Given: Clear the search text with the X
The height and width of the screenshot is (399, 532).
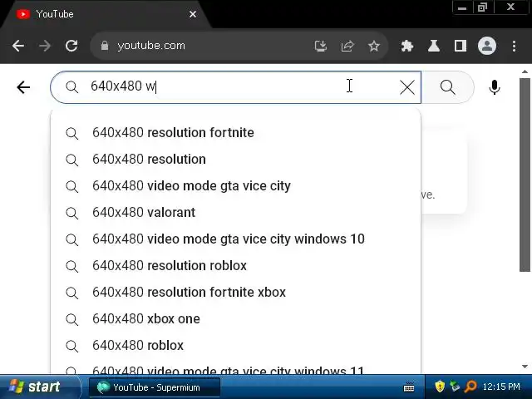Looking at the screenshot, I should coord(407,87).
